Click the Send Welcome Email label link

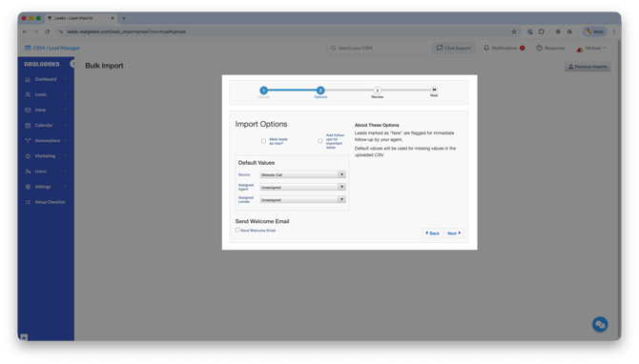pos(258,231)
